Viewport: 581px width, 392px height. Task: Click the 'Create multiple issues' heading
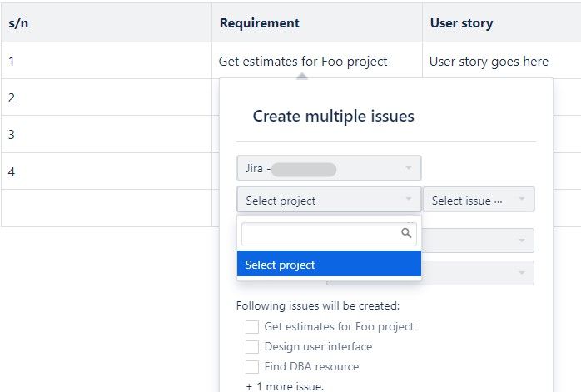pyautogui.click(x=333, y=116)
